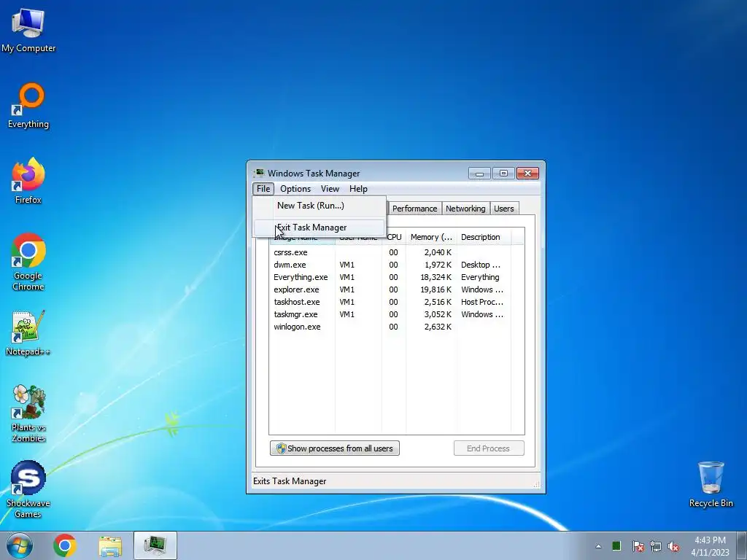Launch Google Chrome from desktop shortcut

point(28,262)
